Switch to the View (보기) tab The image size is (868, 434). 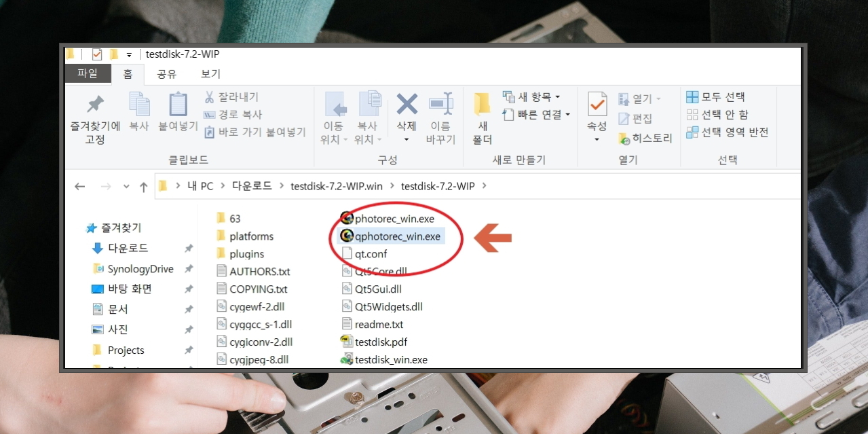pos(210,74)
